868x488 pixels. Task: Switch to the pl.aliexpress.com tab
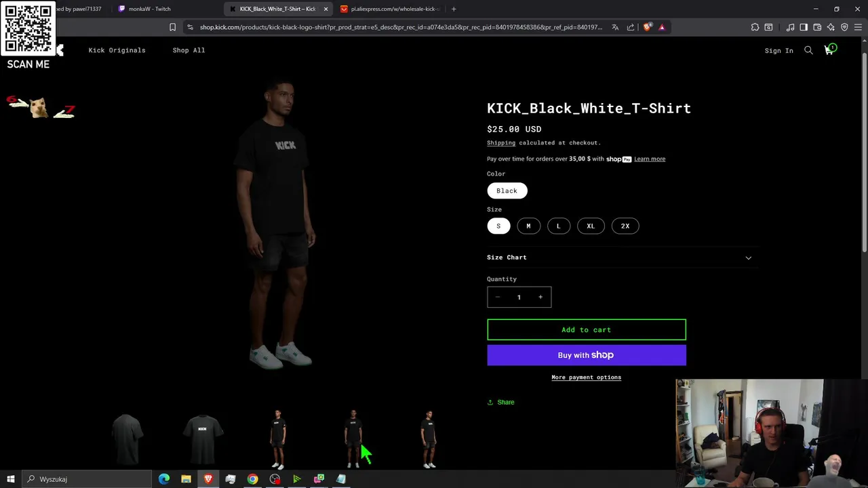tap(390, 9)
